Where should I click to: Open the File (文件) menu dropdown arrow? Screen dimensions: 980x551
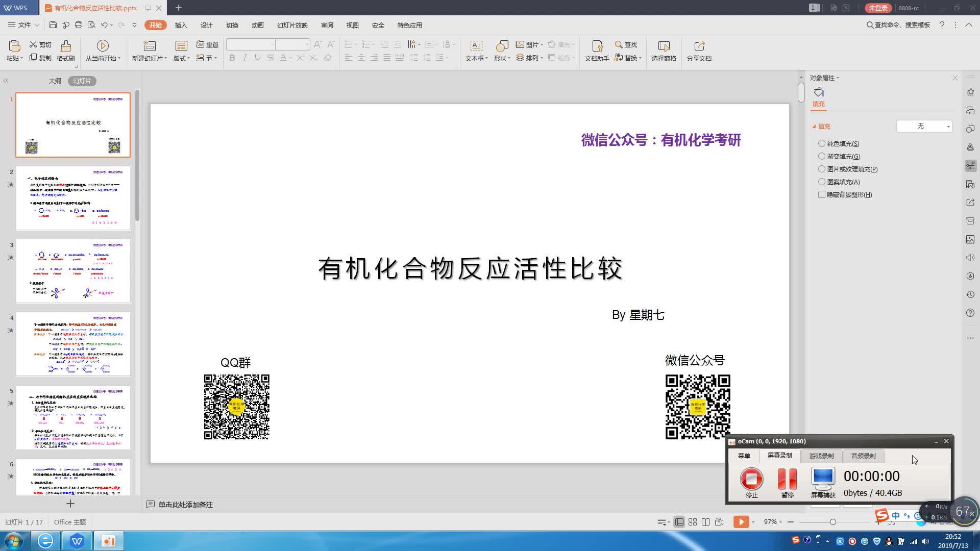click(x=37, y=25)
